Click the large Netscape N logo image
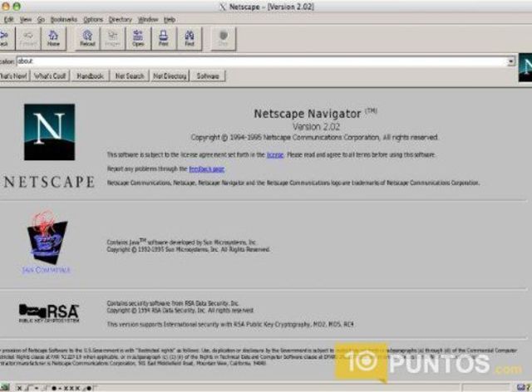Screen dimensions: 532x392 (x=50, y=132)
